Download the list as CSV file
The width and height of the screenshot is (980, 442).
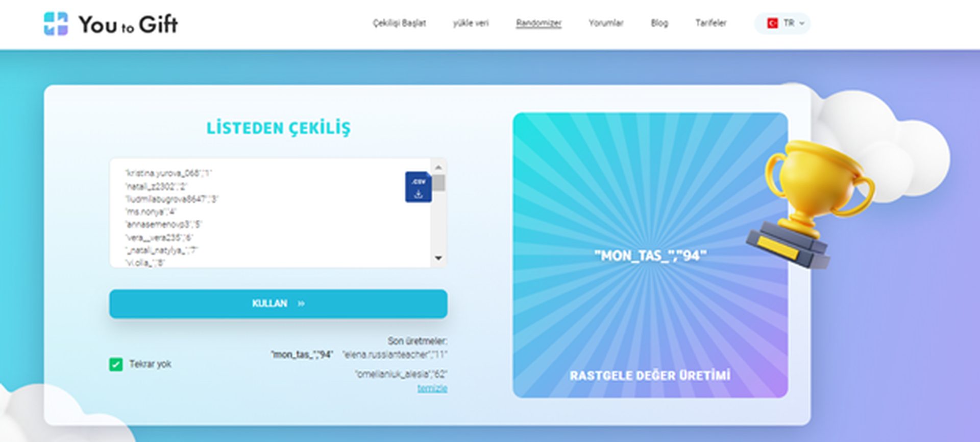(418, 187)
